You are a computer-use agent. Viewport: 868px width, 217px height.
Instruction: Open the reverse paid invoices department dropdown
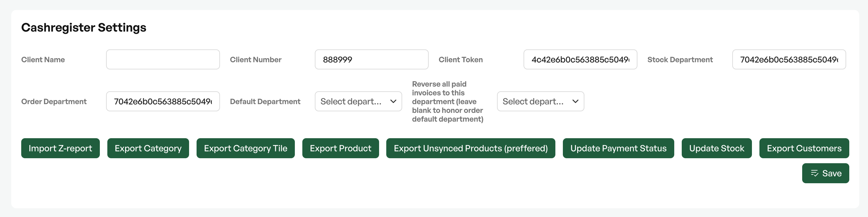(540, 101)
